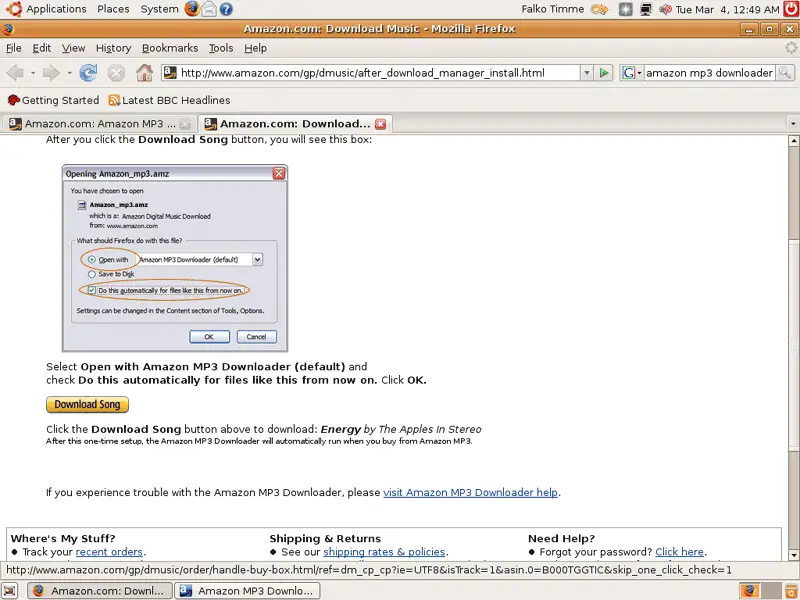Open the mail client from the top panel
This screenshot has height=600, width=800.
pos(209,9)
